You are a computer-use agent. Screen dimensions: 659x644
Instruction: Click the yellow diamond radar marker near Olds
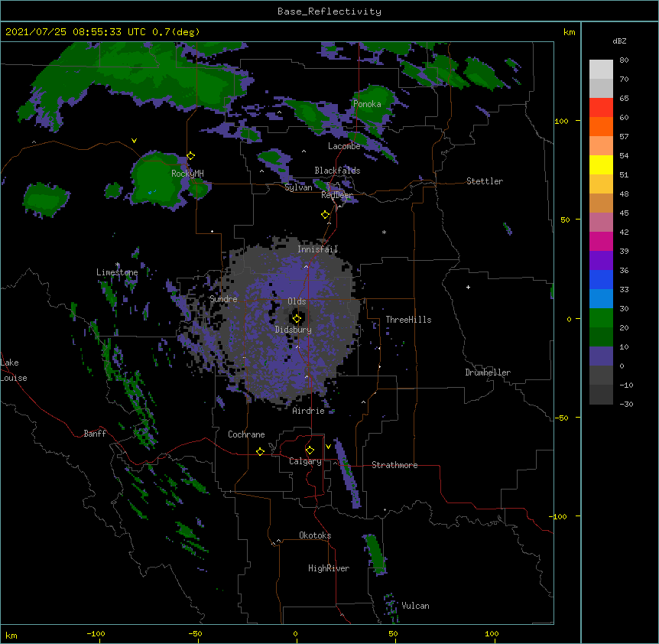coord(297,319)
